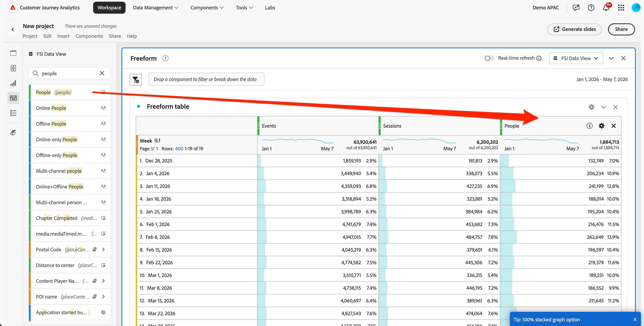Open the app switcher grid icon

click(621, 7)
